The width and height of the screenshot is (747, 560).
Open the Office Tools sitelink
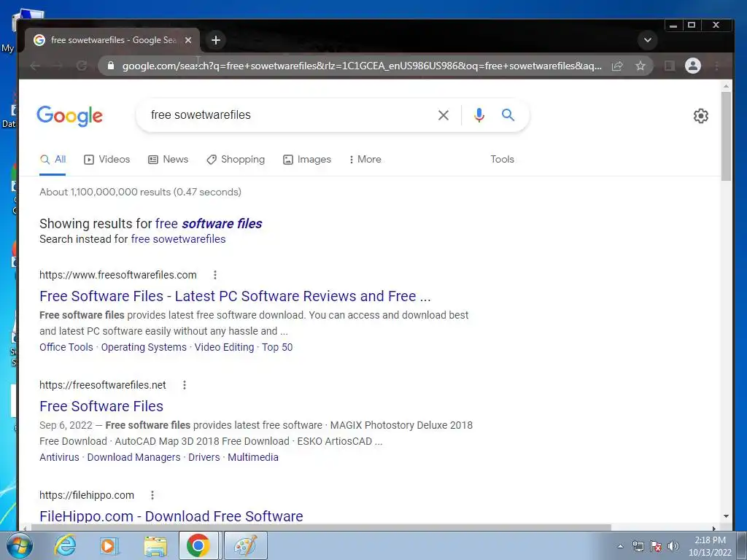click(x=66, y=347)
